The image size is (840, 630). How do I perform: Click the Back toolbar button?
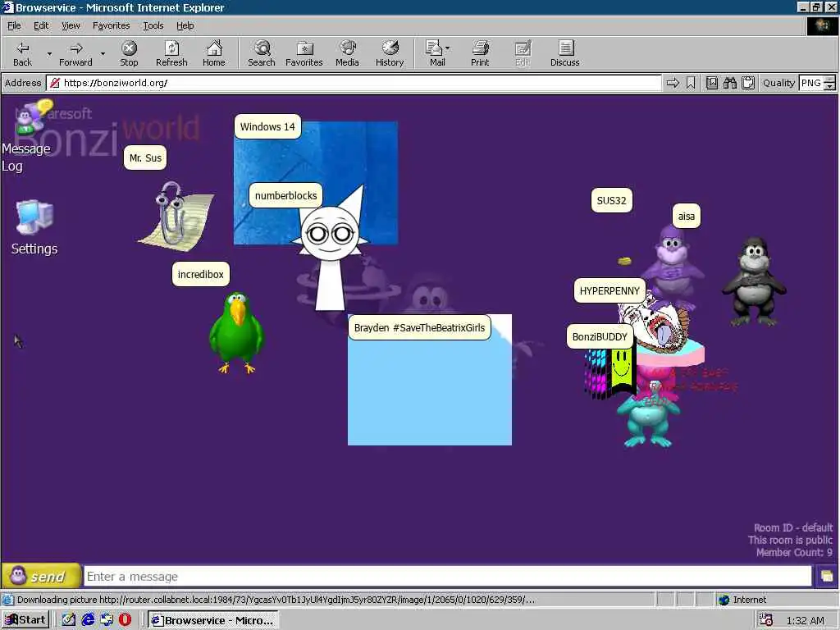coord(22,53)
